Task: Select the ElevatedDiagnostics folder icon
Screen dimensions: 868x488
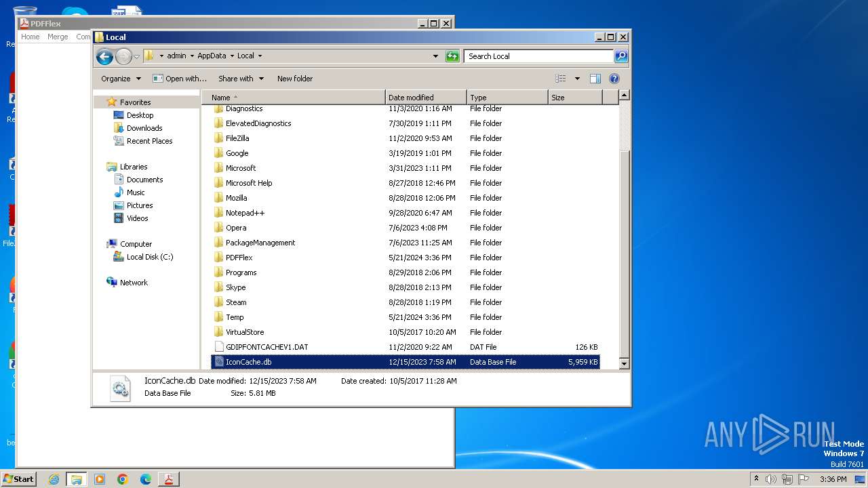Action: [219, 123]
